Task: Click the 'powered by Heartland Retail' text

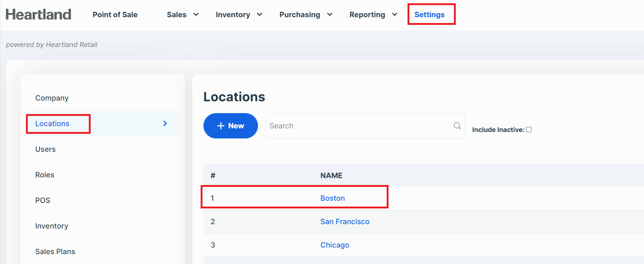Action: tap(52, 45)
